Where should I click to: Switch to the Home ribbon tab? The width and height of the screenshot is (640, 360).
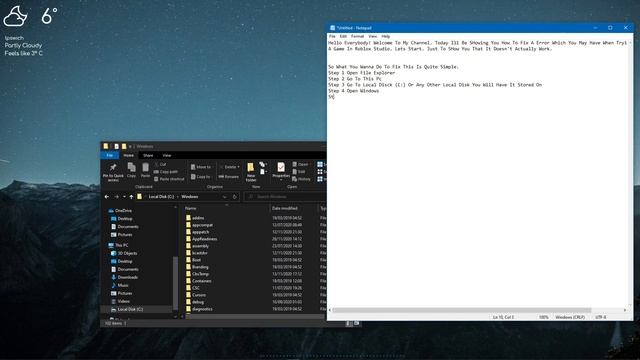(x=129, y=156)
